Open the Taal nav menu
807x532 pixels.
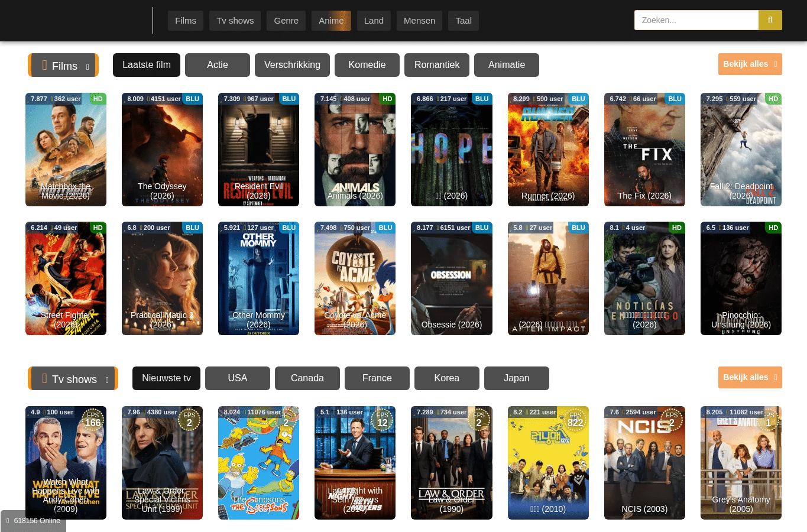(x=464, y=21)
